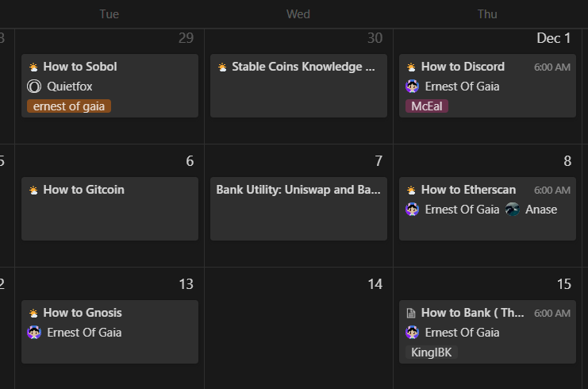Click the Wed column header
588x389 pixels.
298,14
